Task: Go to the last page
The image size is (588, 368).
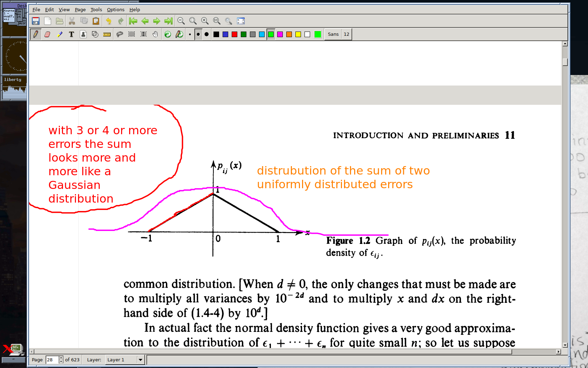Action: click(168, 21)
